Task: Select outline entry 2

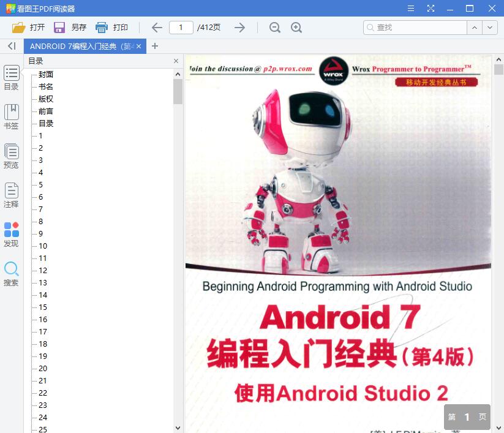Action: [40, 148]
